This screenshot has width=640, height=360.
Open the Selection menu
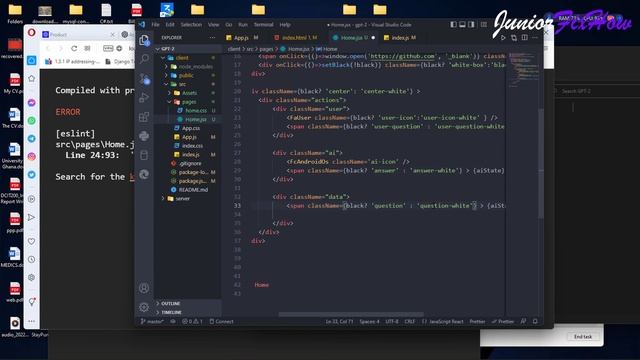pos(191,24)
